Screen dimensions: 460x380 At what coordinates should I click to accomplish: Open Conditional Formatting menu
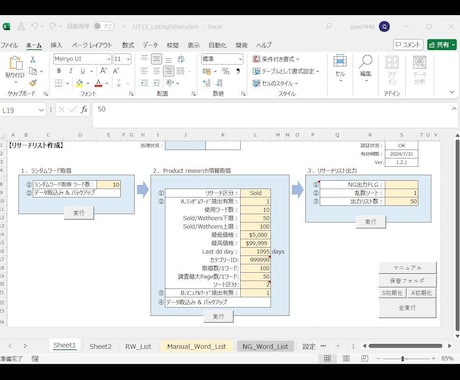tap(276, 59)
